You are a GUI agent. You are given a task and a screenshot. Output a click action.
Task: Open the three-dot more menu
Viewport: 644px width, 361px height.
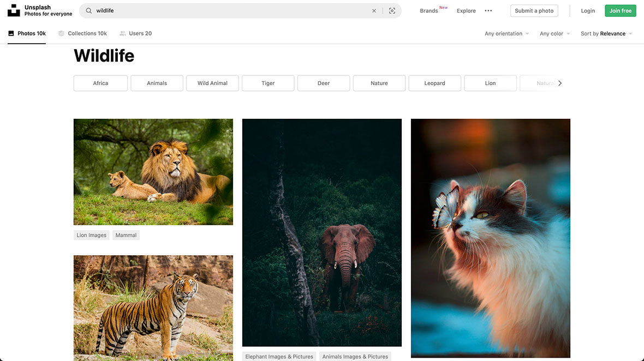[488, 11]
